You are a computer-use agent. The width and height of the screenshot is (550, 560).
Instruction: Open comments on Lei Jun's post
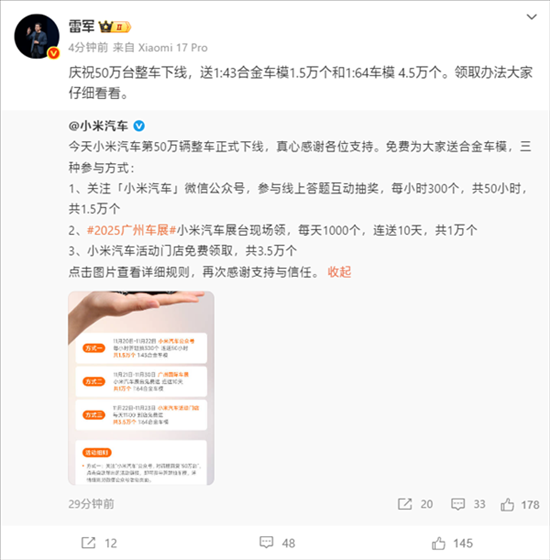pyautogui.click(x=266, y=543)
